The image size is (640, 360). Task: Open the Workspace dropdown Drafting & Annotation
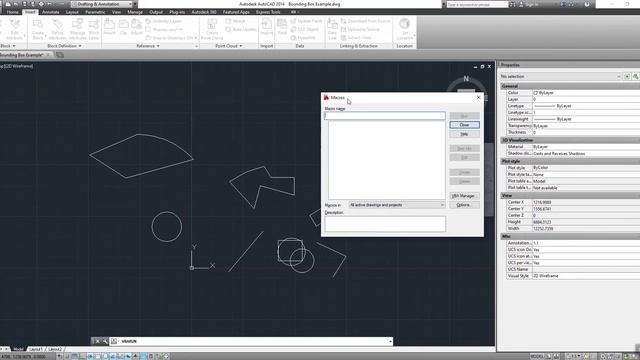[x=102, y=4]
